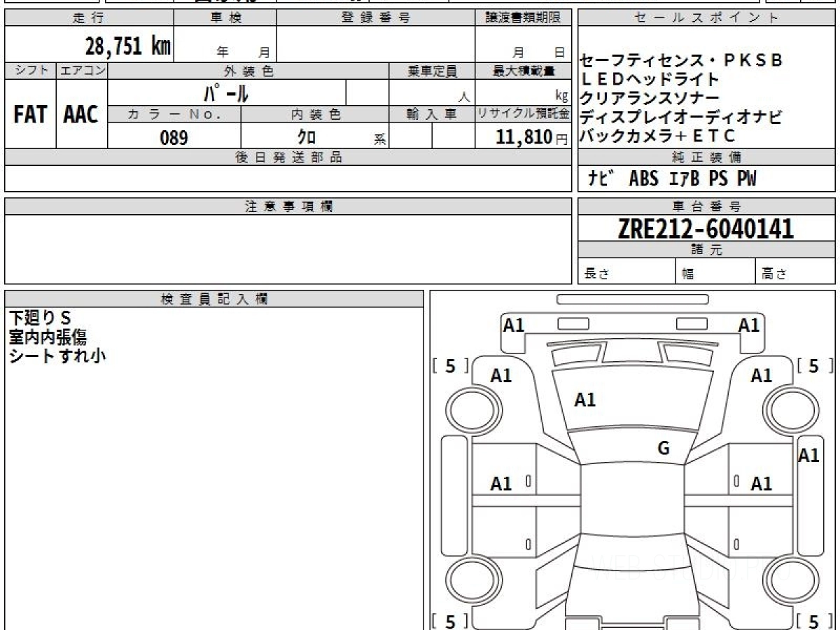Click the 下廻りS inspector note
The image size is (840, 630).
[41, 318]
